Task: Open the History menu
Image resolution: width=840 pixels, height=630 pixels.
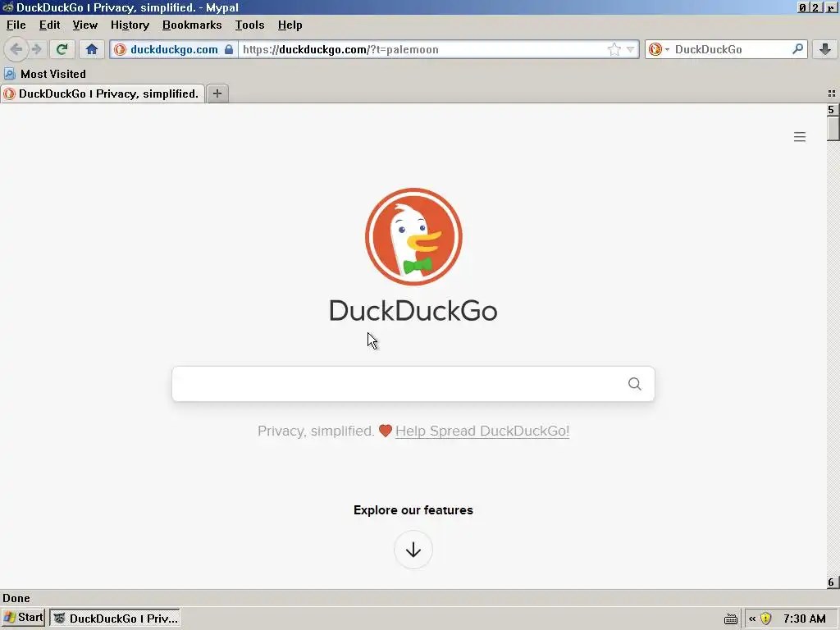Action: pyautogui.click(x=130, y=25)
